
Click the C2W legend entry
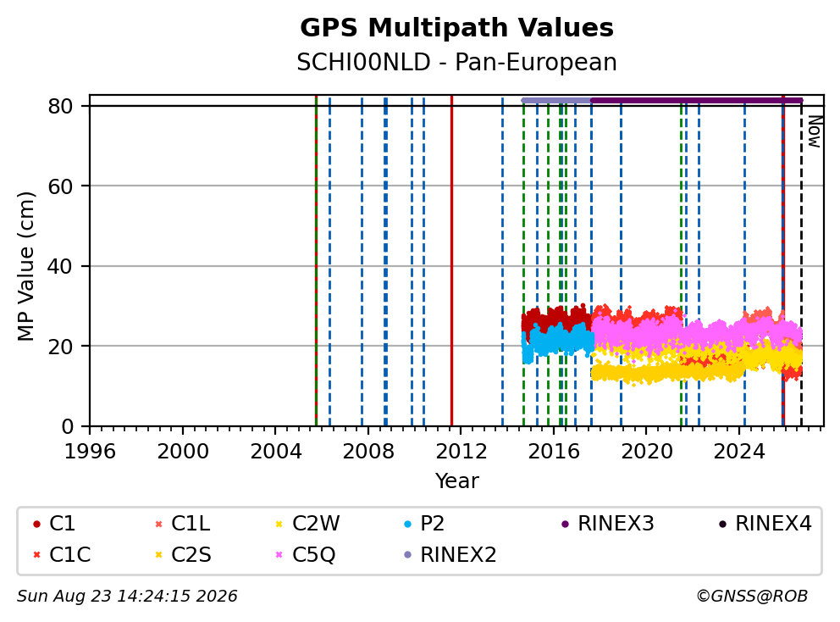pyautogui.click(x=307, y=524)
